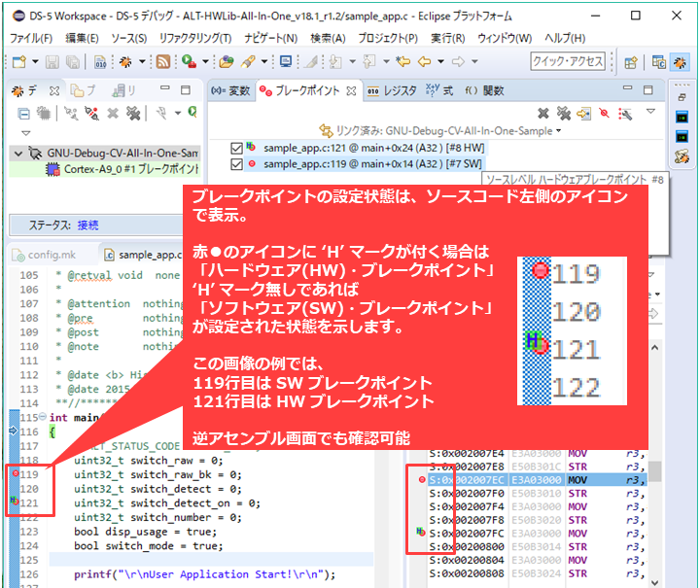Image resolution: width=700 pixels, height=588 pixels.
Task: Collapse main function fold at line 115
Action: coord(43,417)
